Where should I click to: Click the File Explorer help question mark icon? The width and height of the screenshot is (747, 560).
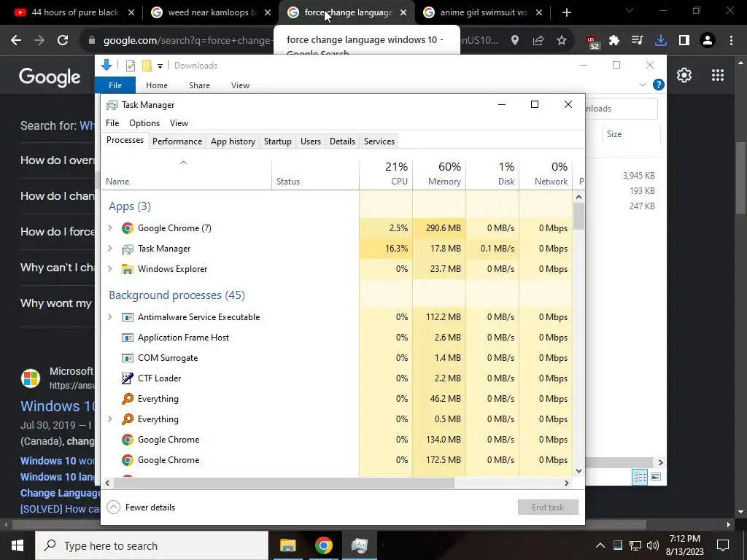click(659, 85)
